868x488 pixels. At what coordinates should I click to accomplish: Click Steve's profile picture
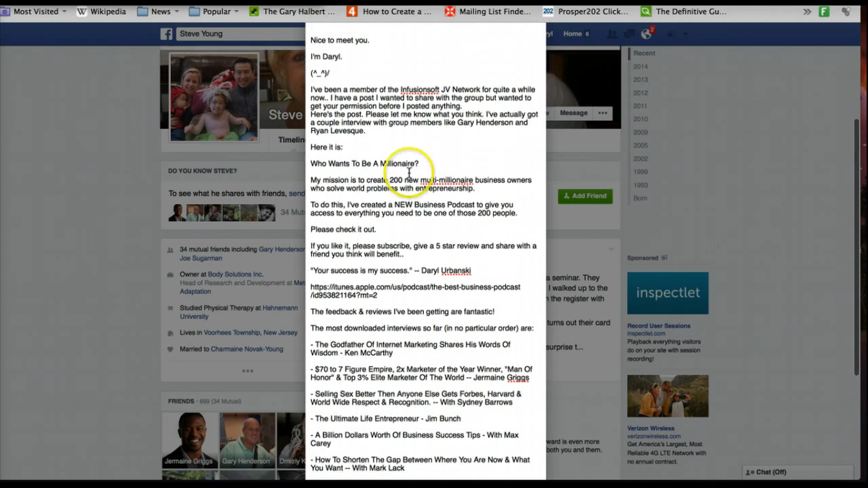point(214,97)
